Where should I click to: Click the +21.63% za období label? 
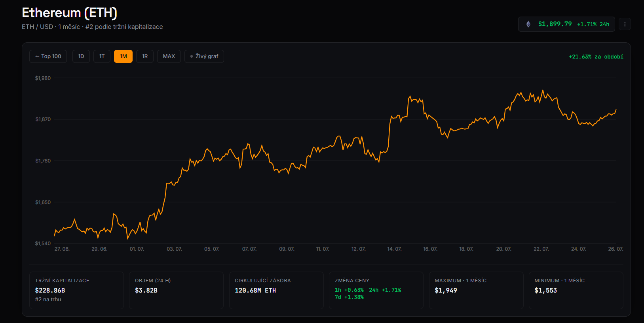click(x=596, y=57)
